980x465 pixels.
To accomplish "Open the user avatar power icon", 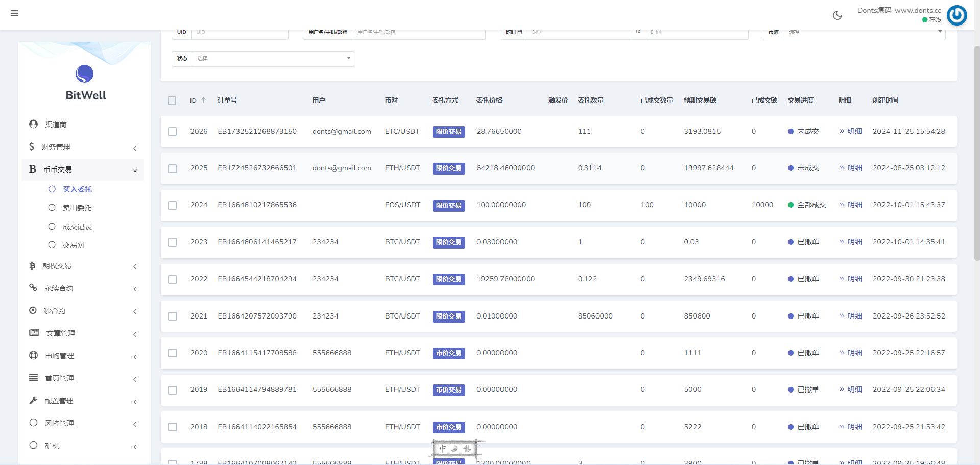I will click(957, 15).
